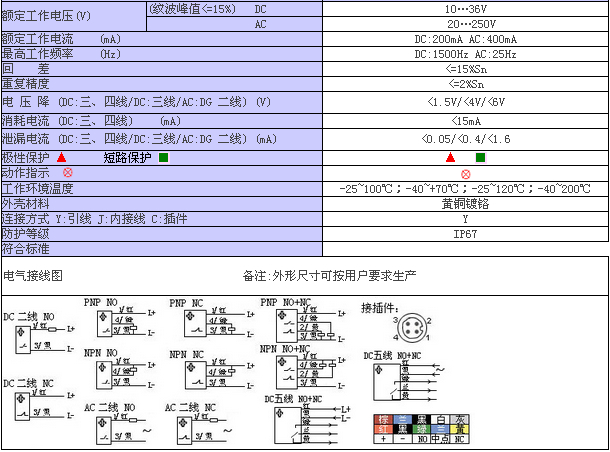610x452 pixels.
Task: Open the PNP NC wiring diagram
Action: (212, 319)
